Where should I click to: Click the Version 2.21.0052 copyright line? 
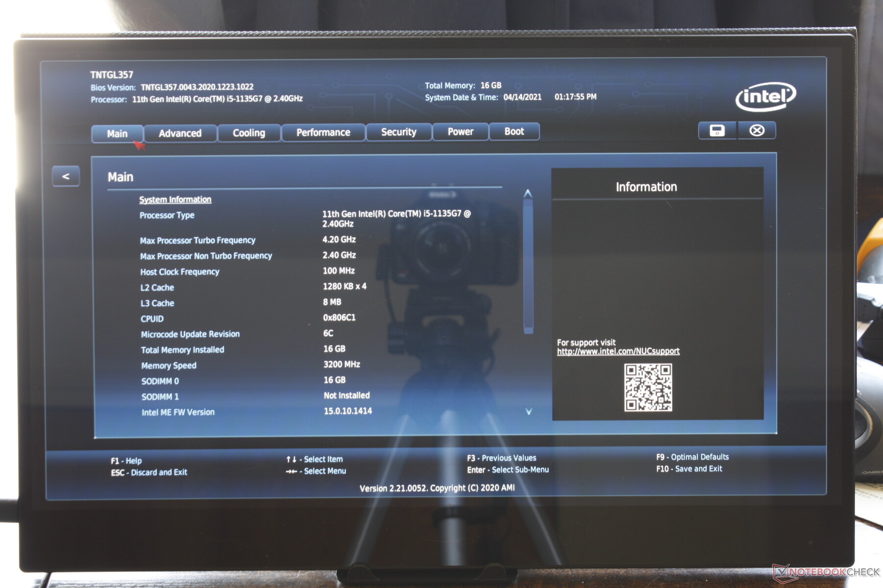coord(437,488)
